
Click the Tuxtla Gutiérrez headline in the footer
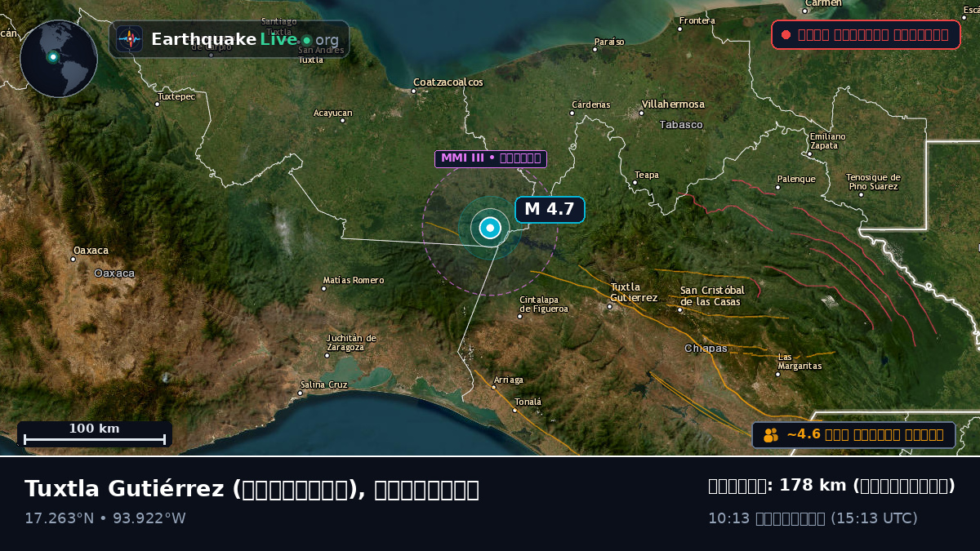pos(252,489)
